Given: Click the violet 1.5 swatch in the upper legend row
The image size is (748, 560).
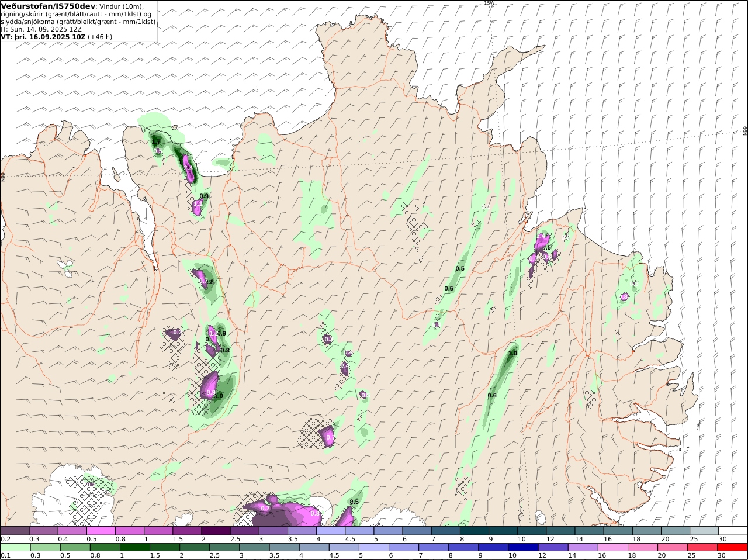Looking at the screenshot, I should tap(186, 531).
